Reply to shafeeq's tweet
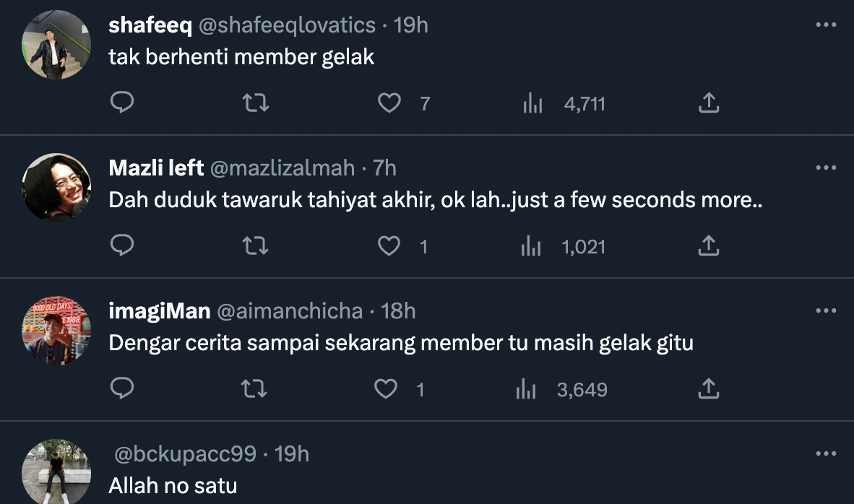The image size is (854, 504). [x=122, y=103]
